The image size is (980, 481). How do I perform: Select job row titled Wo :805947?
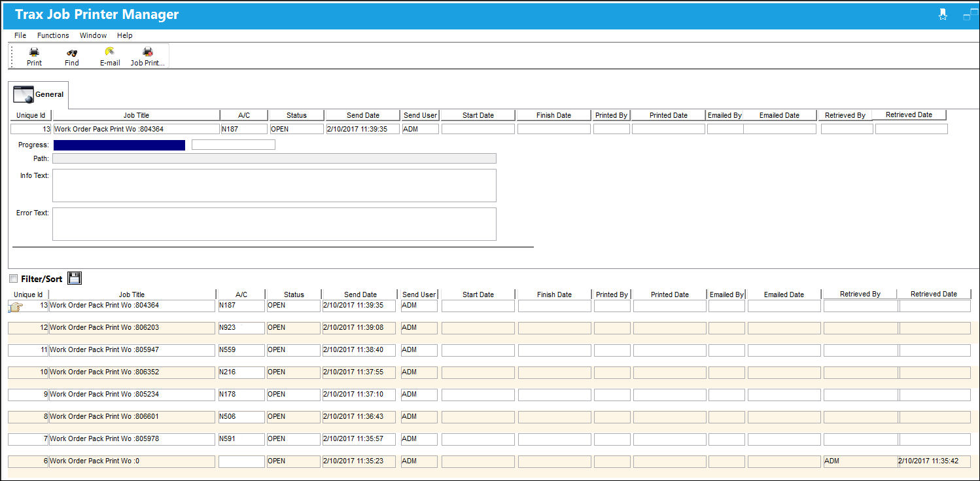pos(132,350)
